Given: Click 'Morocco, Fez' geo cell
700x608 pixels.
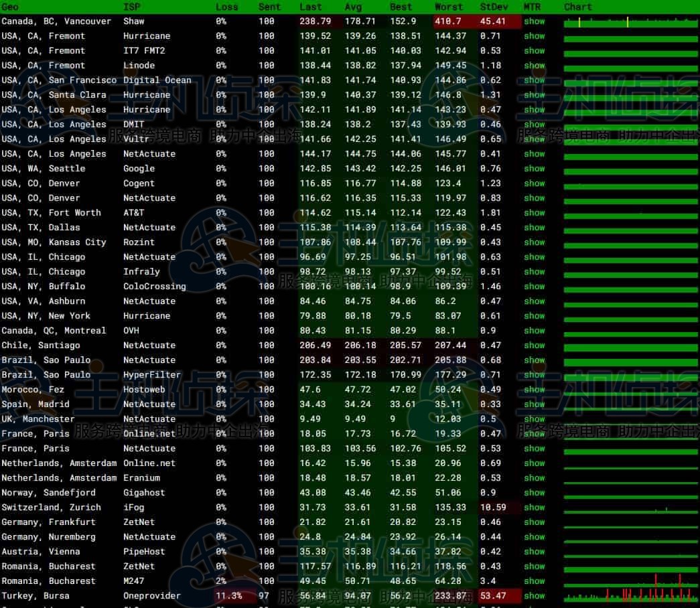Looking at the screenshot, I should coord(33,390).
